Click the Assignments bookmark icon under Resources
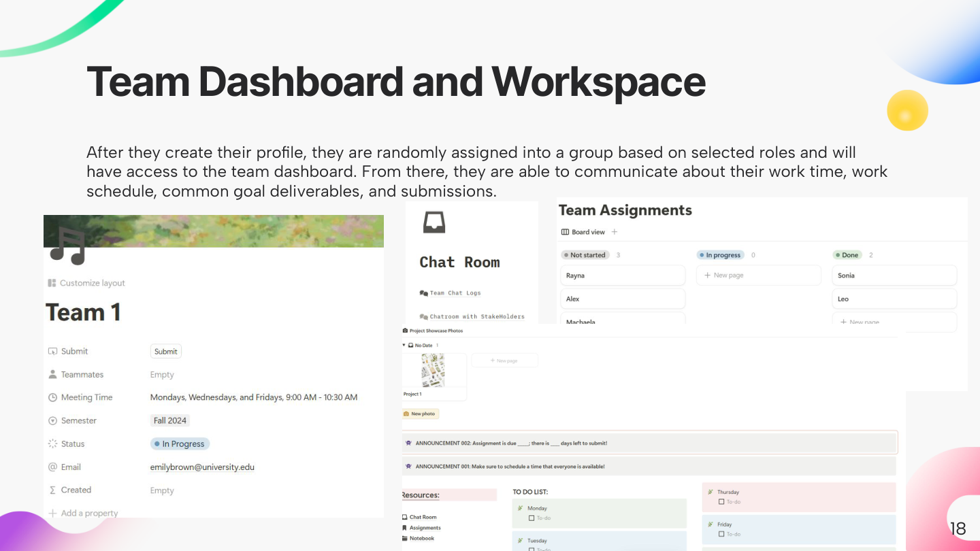The width and height of the screenshot is (980, 551). tap(404, 528)
